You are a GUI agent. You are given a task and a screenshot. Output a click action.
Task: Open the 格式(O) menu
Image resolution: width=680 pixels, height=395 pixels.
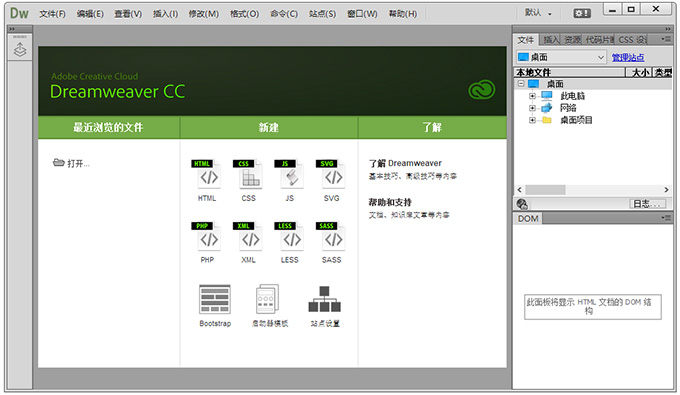tap(245, 14)
